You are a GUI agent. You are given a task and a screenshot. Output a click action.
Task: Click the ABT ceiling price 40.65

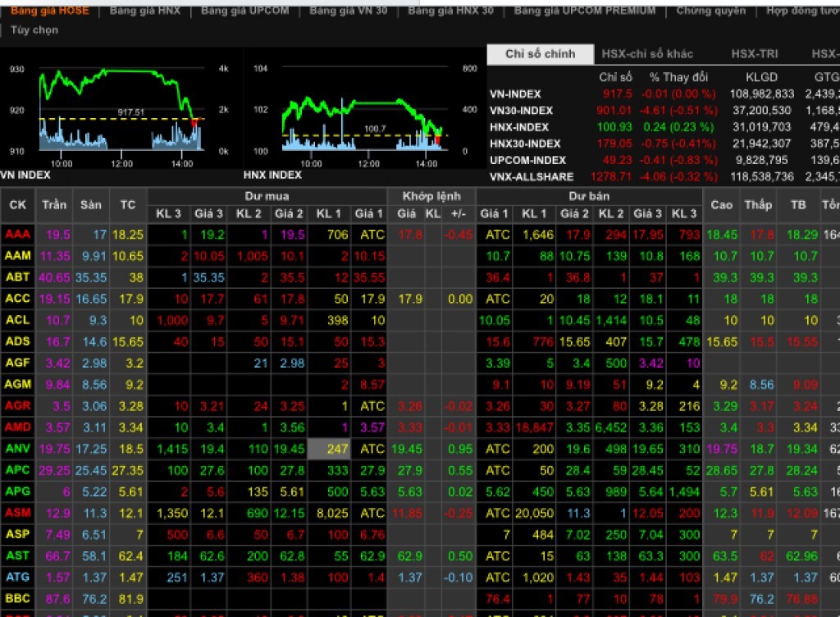[54, 277]
